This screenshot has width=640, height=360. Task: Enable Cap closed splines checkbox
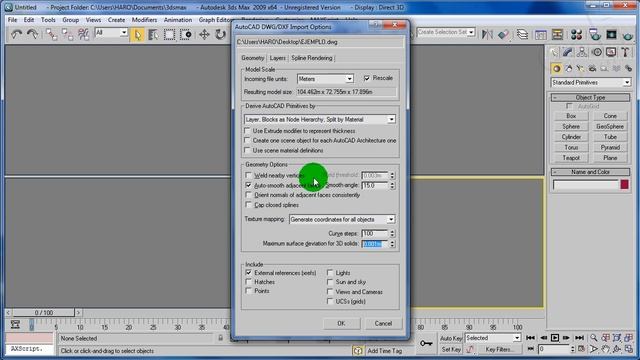click(248, 205)
